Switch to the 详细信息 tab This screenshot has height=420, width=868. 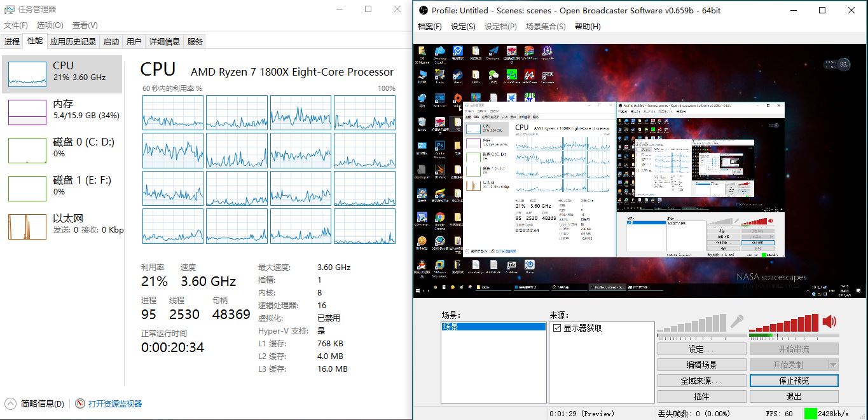point(164,42)
